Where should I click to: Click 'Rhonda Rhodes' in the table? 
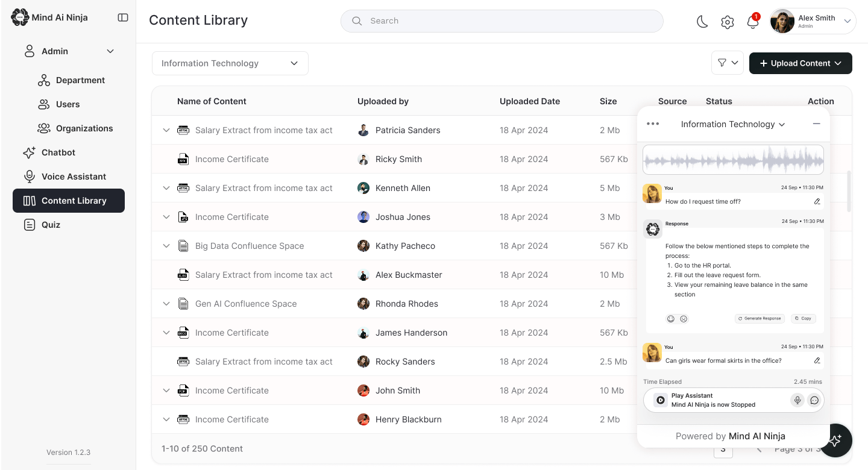(407, 304)
